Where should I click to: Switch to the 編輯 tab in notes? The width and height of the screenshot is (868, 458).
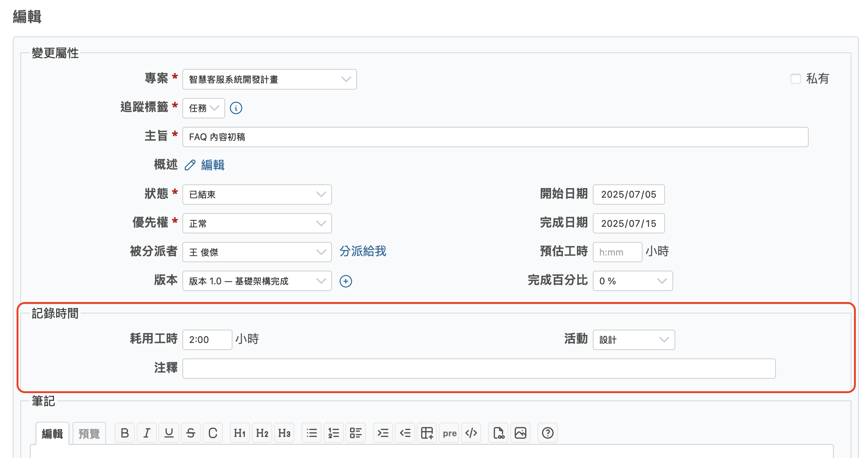52,434
